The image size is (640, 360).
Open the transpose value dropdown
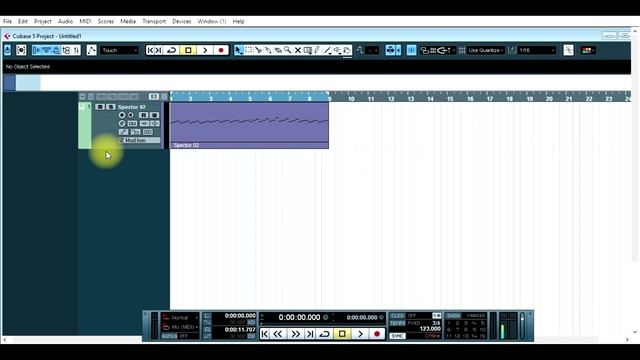[372, 50]
